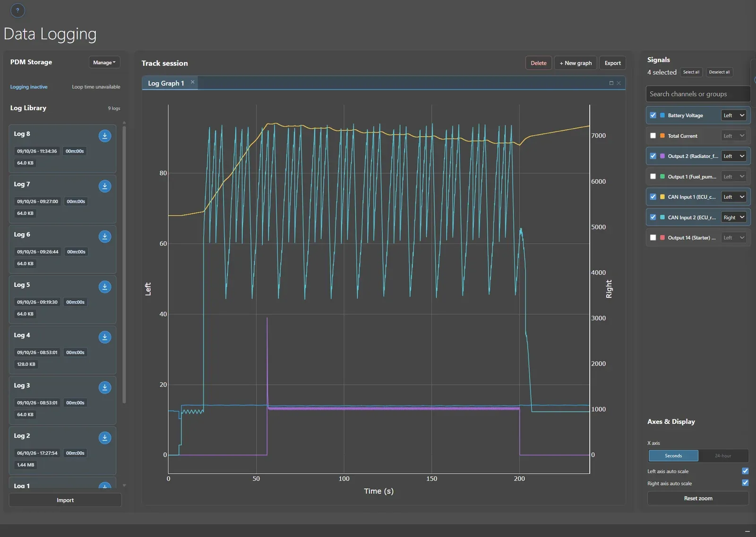
Task: Switch X axis to Seconds
Action: click(673, 456)
